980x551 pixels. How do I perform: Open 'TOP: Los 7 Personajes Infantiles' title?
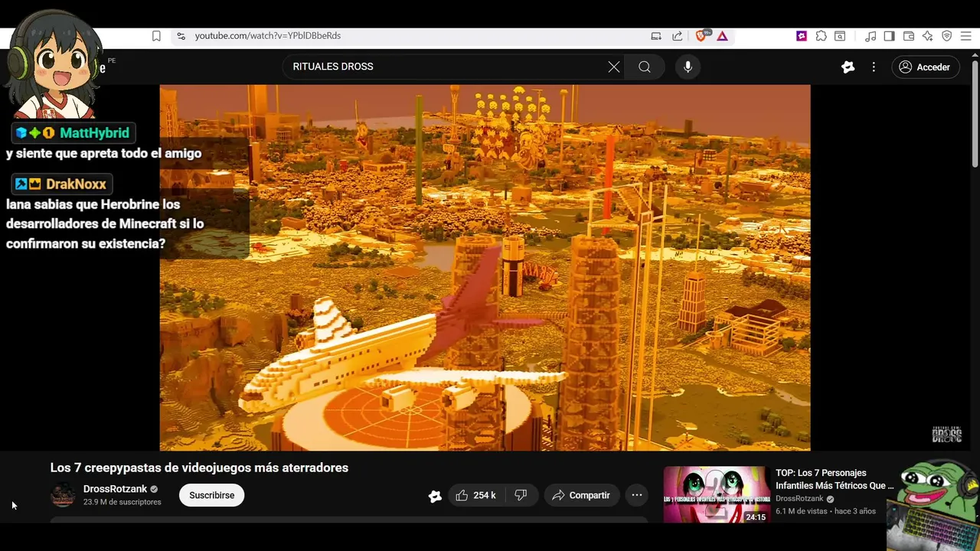[x=835, y=479]
